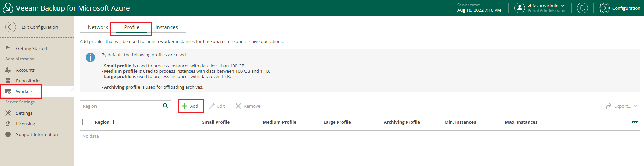
Task: Click the pencil Edit icon
Action: tap(212, 106)
